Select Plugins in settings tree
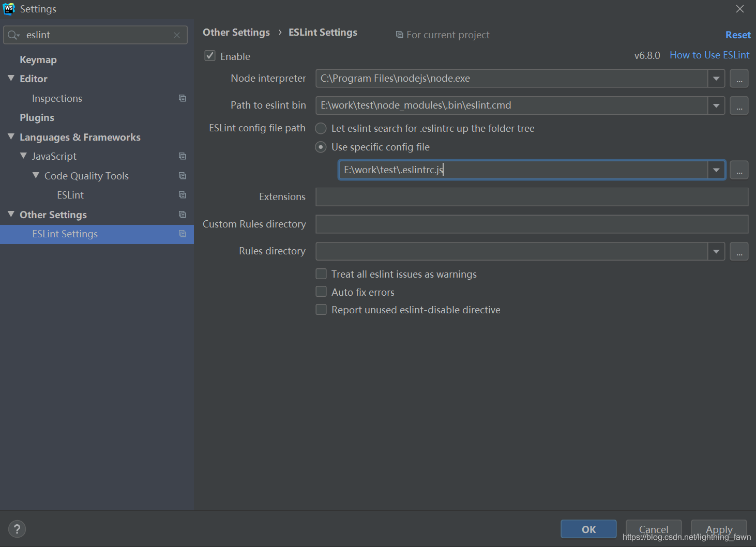The height and width of the screenshot is (547, 756). click(37, 117)
